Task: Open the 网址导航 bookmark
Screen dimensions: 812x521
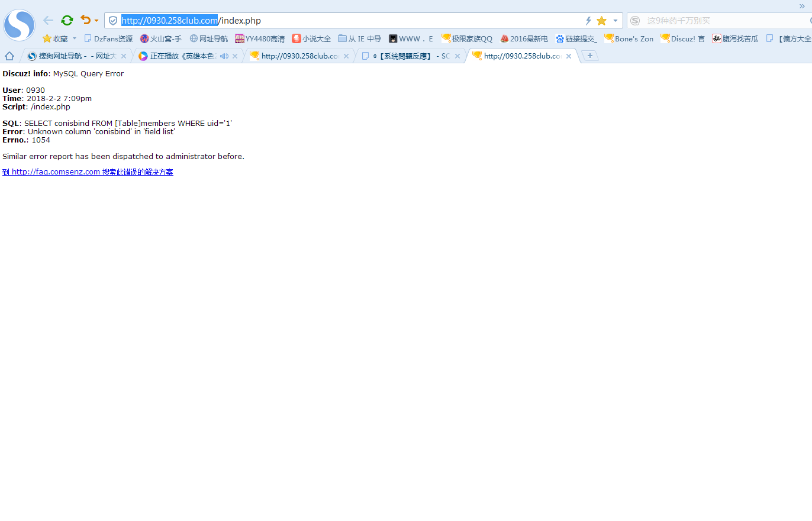Action: coord(209,38)
